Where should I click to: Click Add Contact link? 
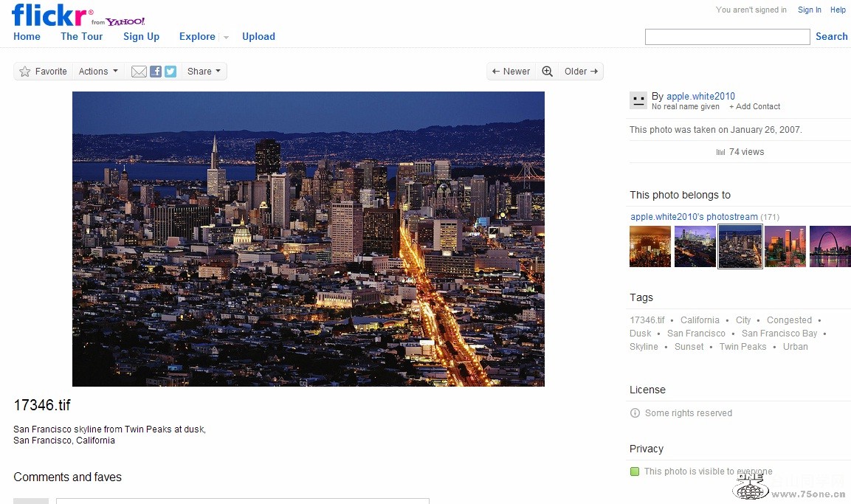(x=754, y=106)
